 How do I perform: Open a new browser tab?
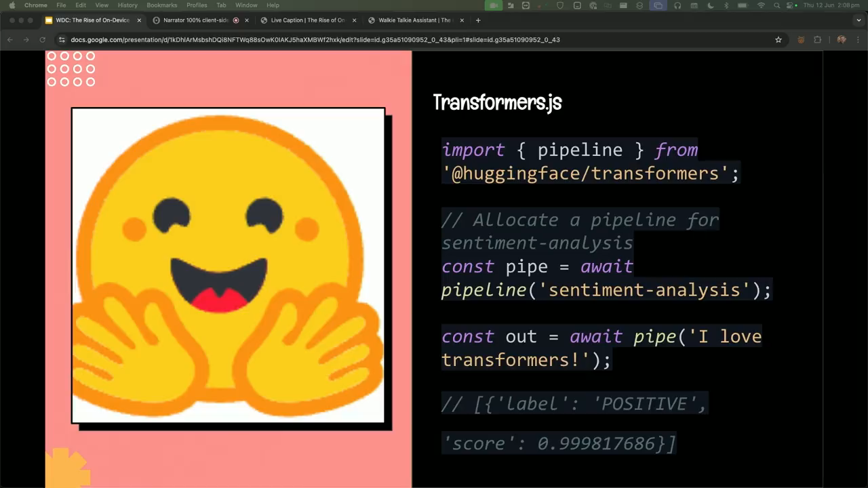click(x=478, y=20)
